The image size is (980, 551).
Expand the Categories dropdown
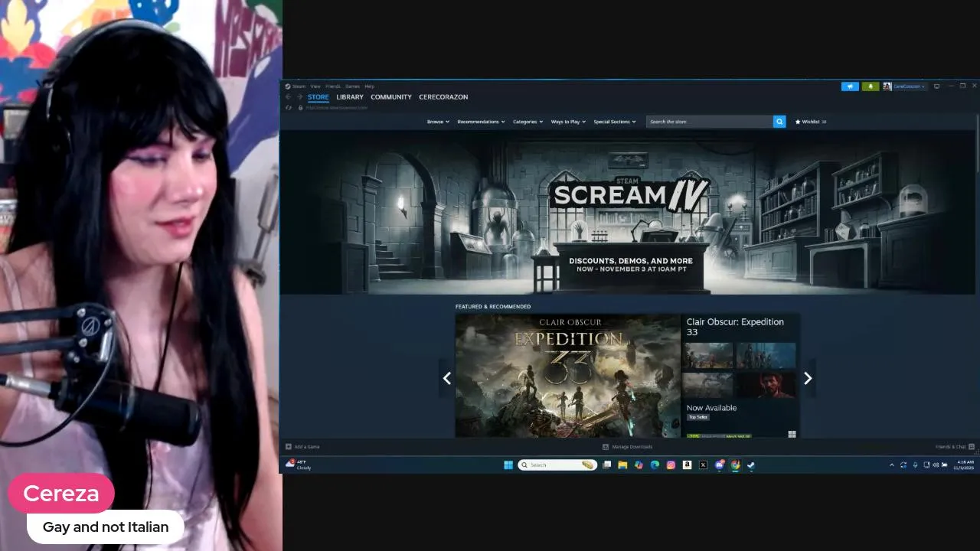click(x=528, y=122)
